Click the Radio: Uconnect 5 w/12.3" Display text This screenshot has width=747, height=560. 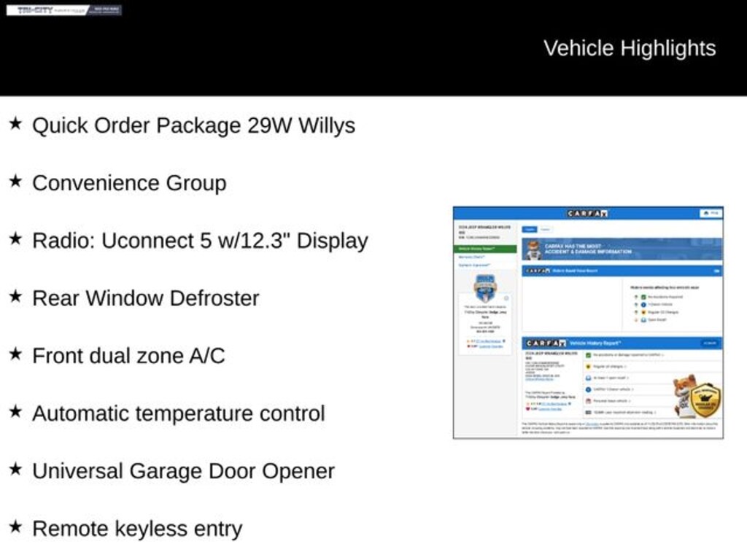tap(200, 241)
